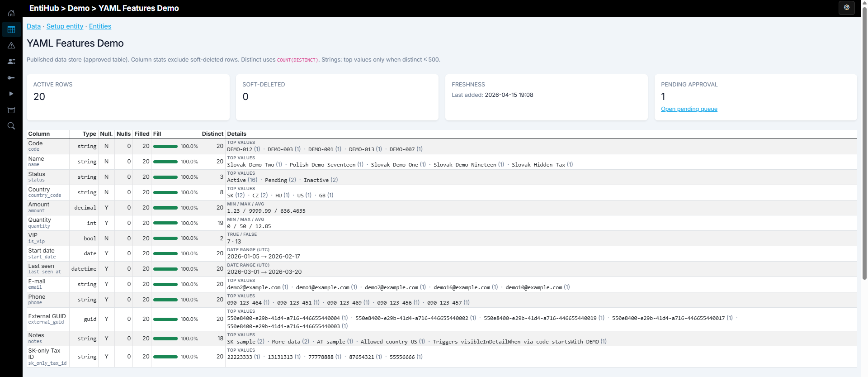Click the demo2@example.com value

[254, 287]
